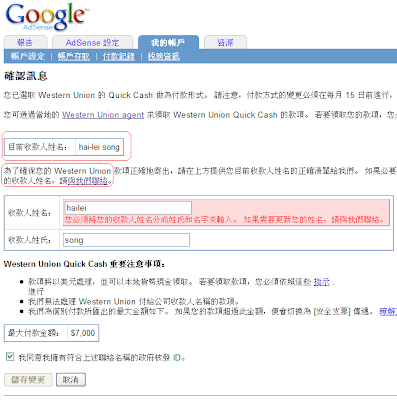
Task: Click the 確認訊息 page heading
Action: click(x=26, y=76)
